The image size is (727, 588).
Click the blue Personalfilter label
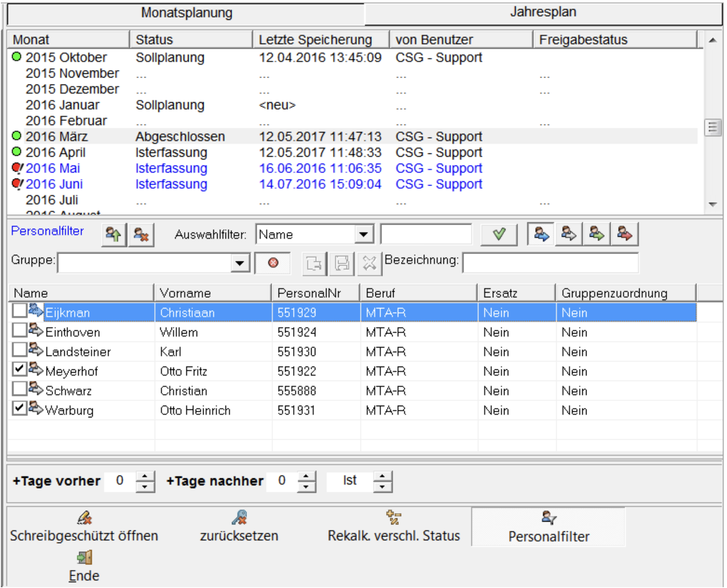pyautogui.click(x=47, y=231)
